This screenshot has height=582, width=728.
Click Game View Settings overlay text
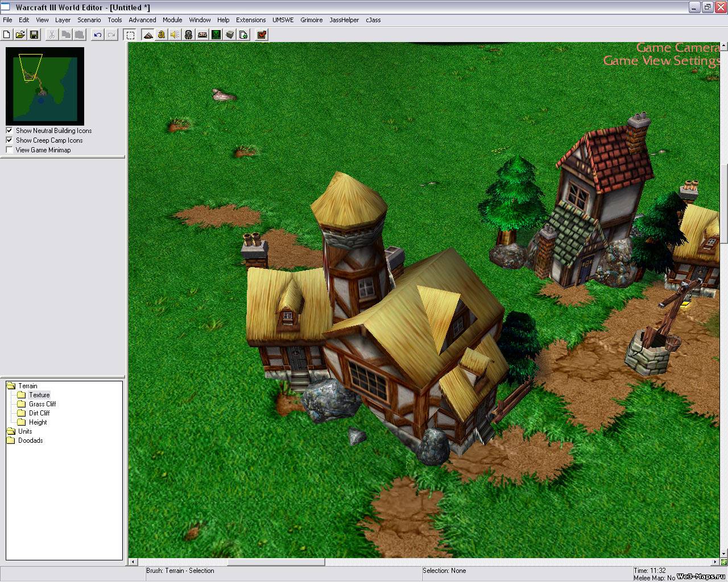click(661, 61)
